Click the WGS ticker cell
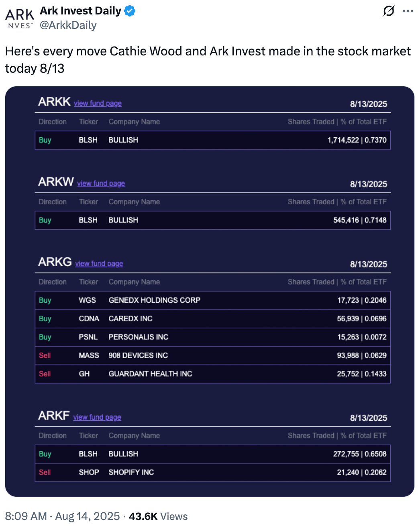420x526 pixels. pos(88,300)
